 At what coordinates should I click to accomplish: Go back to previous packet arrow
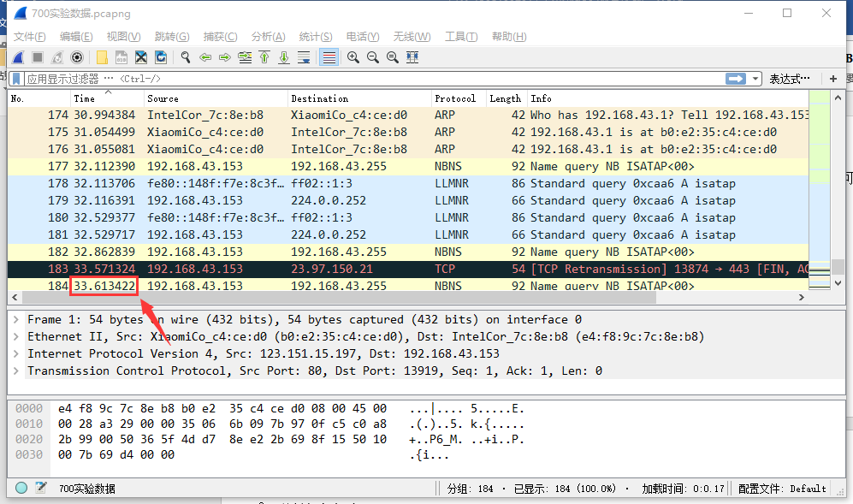205,57
